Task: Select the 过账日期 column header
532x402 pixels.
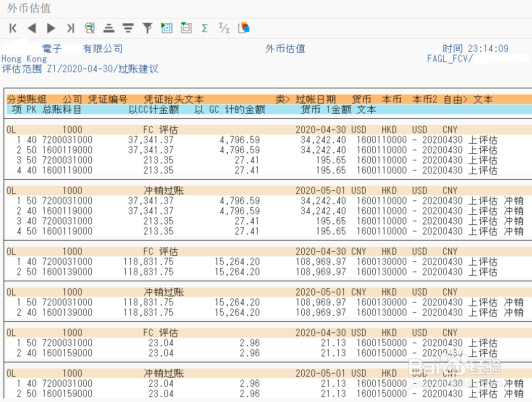Action: (316, 99)
